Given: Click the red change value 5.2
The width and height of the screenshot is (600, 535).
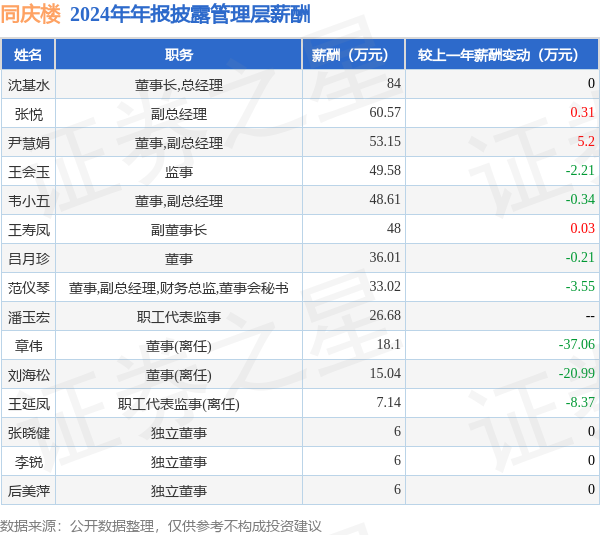Looking at the screenshot, I should coord(586,142).
